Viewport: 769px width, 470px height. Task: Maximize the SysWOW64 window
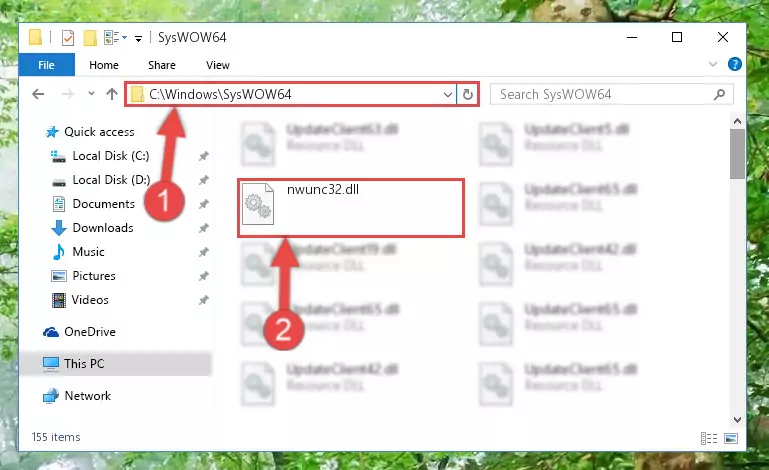point(677,37)
